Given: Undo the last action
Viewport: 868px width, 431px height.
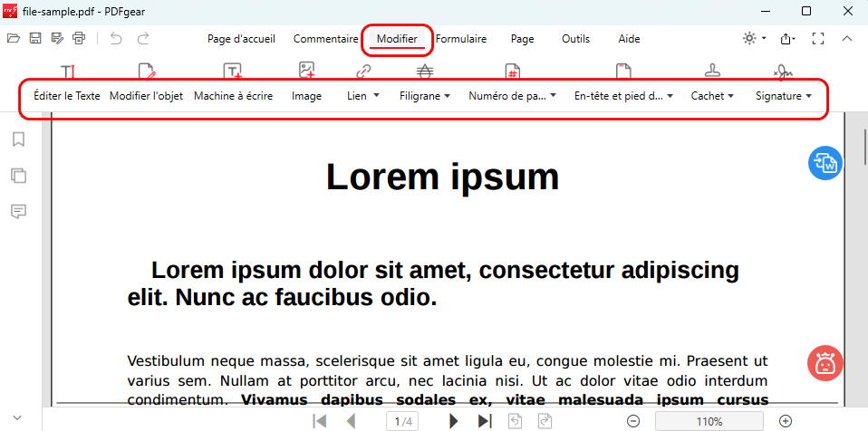Looking at the screenshot, I should [x=116, y=38].
